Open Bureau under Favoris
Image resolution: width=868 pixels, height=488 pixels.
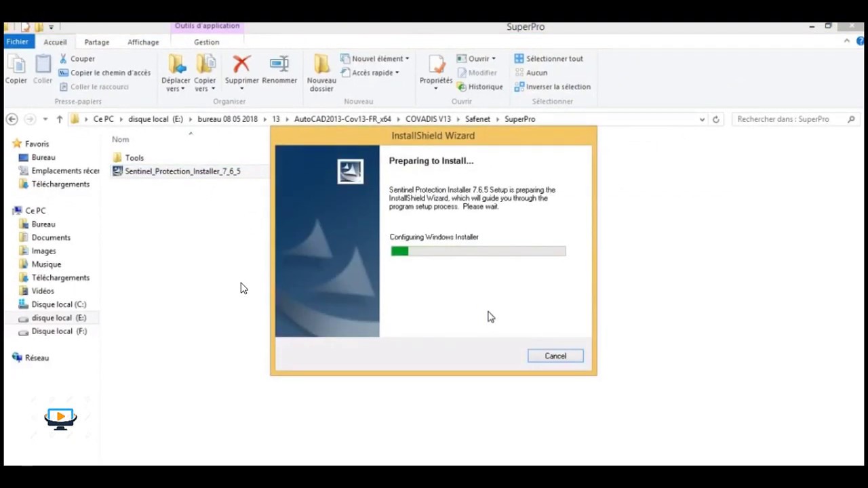click(43, 157)
